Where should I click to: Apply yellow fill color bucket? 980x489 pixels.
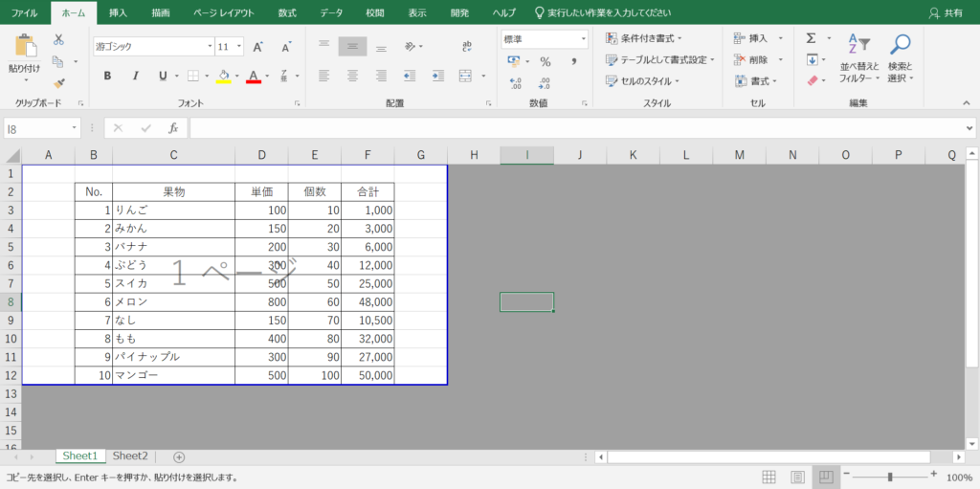[x=223, y=76]
